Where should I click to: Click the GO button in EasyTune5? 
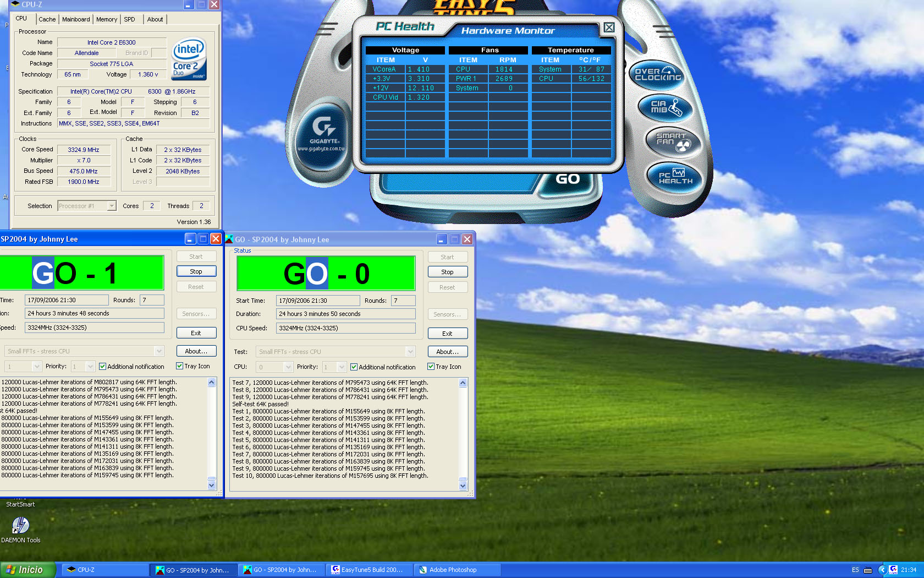click(x=568, y=179)
